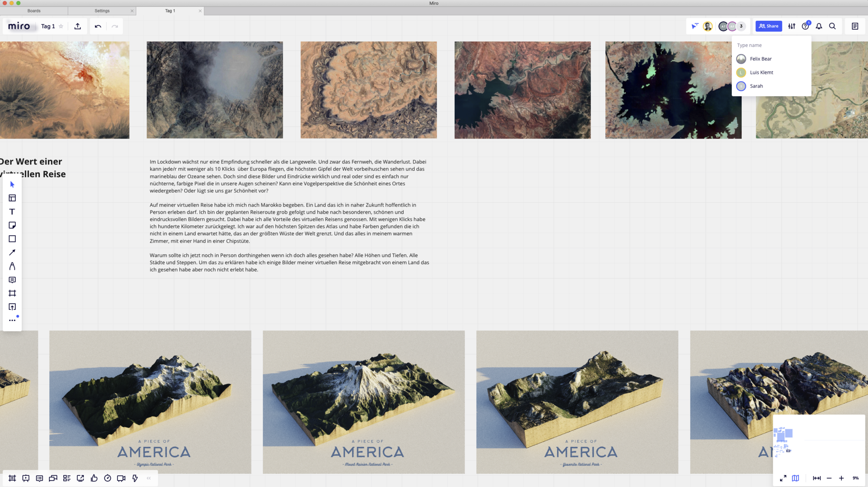Screen dimensions: 868x487
Task: Open export board upload icon
Action: [78, 26]
